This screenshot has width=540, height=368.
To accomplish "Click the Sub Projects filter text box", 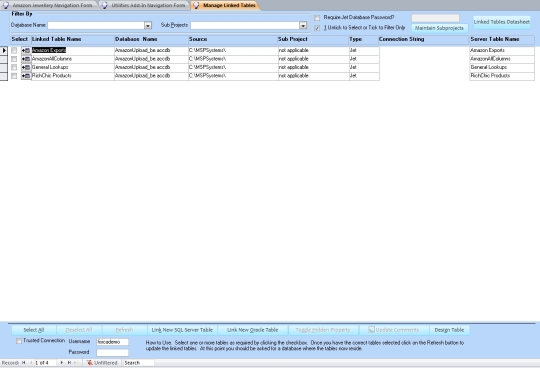I will (245, 25).
